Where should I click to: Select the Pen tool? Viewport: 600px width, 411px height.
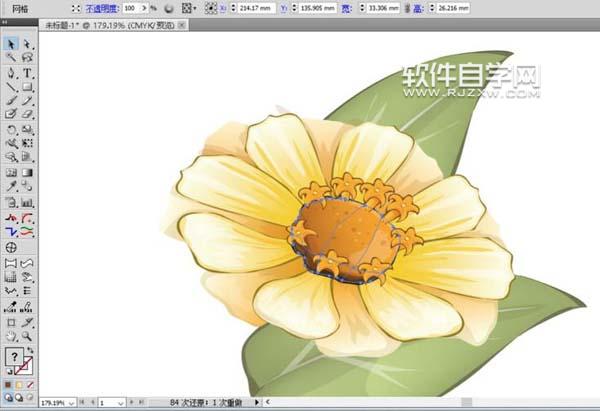[x=11, y=73]
